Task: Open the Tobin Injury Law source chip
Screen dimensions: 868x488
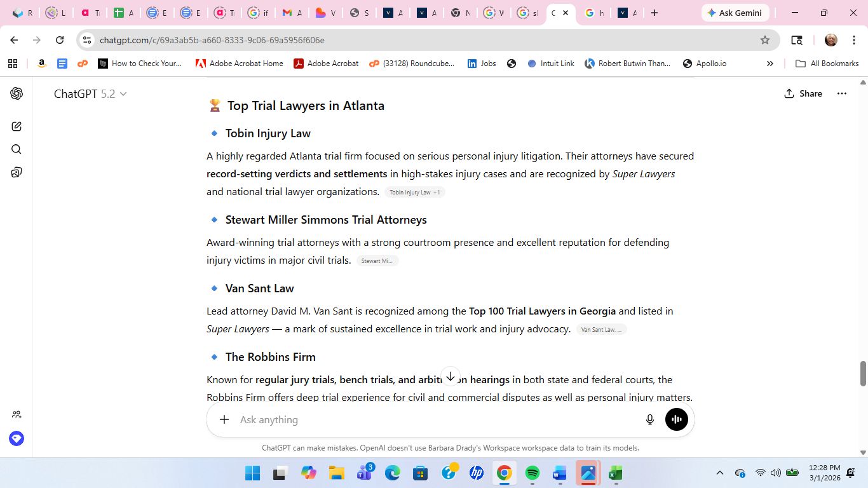Action: [414, 192]
